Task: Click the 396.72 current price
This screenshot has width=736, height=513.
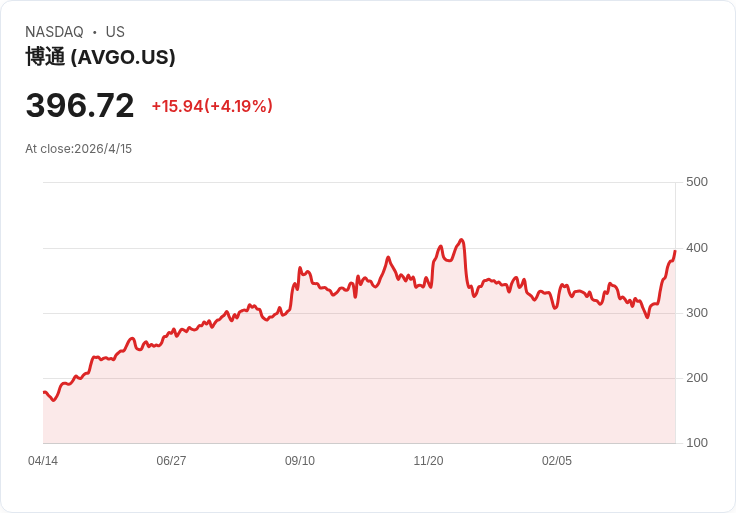Action: click(80, 105)
